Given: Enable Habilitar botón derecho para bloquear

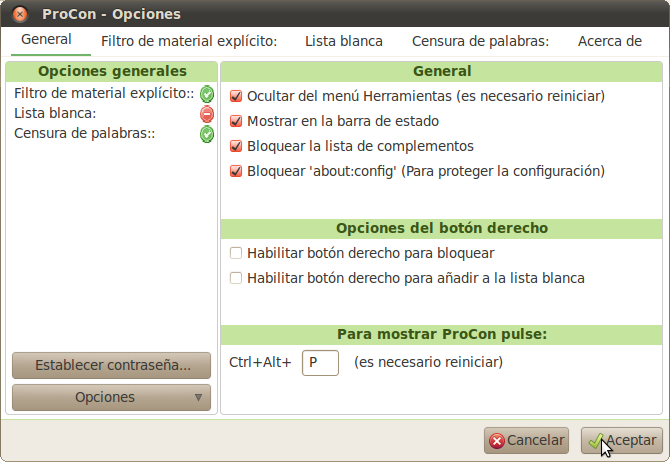Looking at the screenshot, I should click(x=236, y=253).
